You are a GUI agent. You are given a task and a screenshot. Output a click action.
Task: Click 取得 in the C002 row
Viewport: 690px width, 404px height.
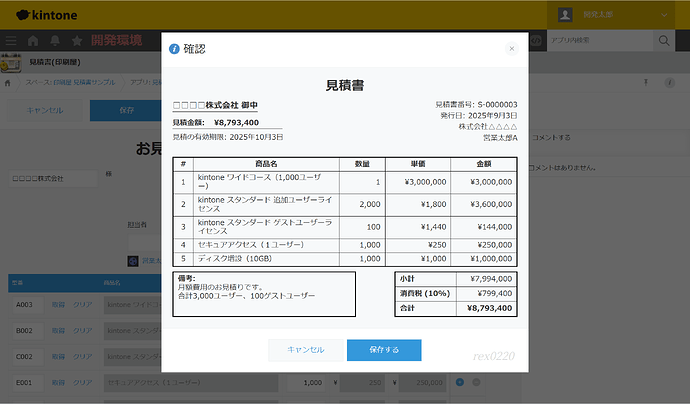(58, 356)
